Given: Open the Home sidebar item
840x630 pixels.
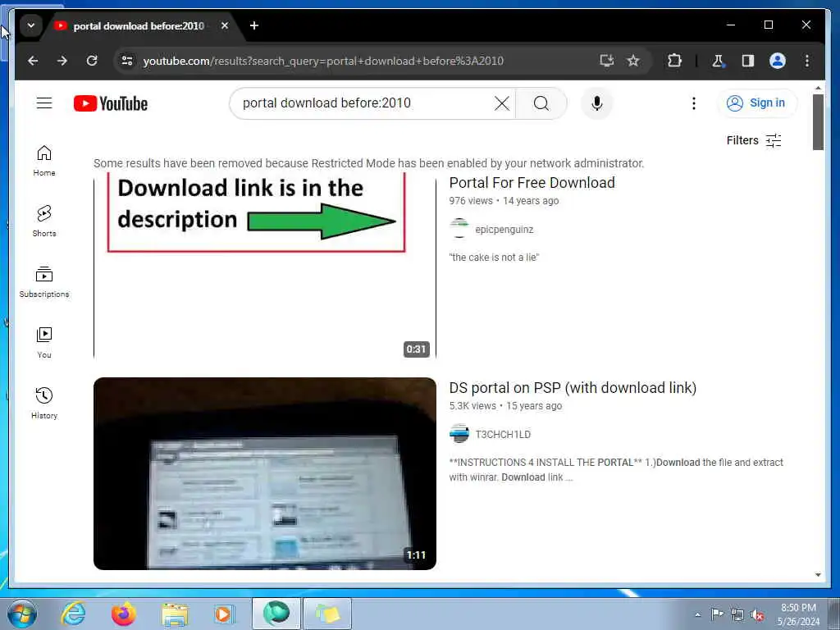Looking at the screenshot, I should (x=44, y=161).
